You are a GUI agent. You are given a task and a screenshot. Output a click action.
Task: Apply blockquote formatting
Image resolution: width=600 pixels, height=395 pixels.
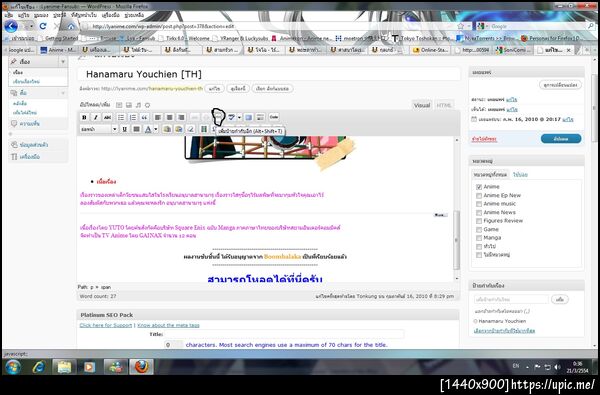(144, 117)
